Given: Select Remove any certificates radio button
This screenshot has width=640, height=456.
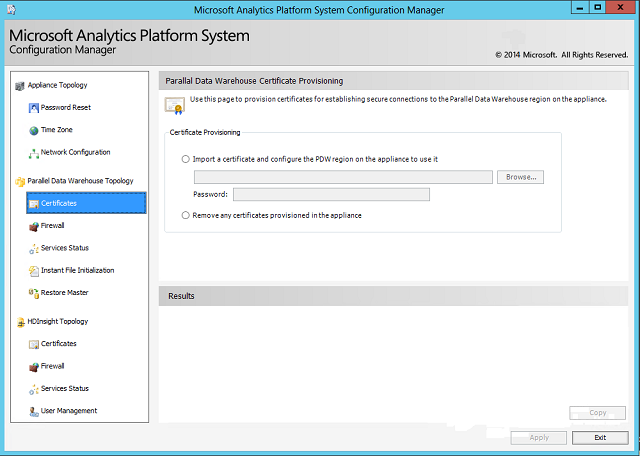Looking at the screenshot, I should coord(186,215).
